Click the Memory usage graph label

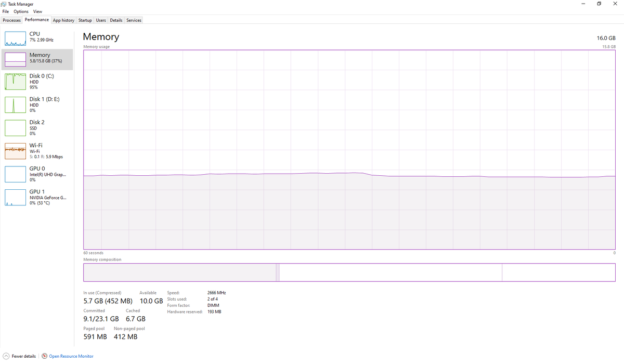pos(96,47)
